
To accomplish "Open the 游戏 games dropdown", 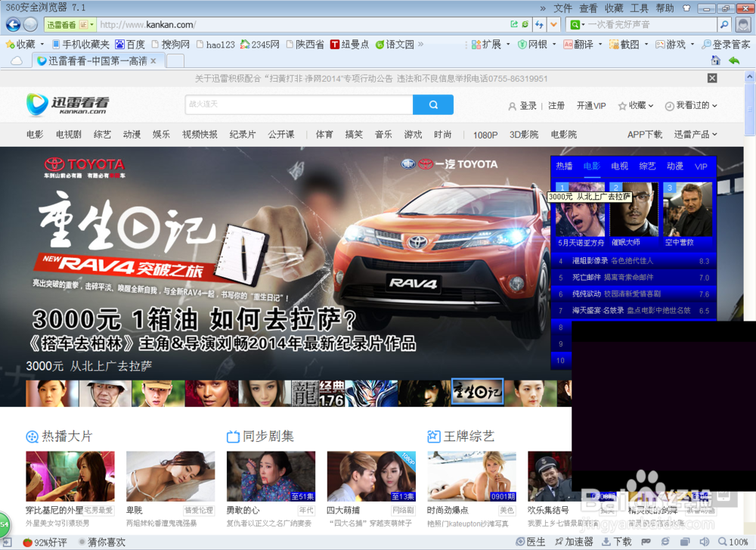I will click(x=674, y=45).
